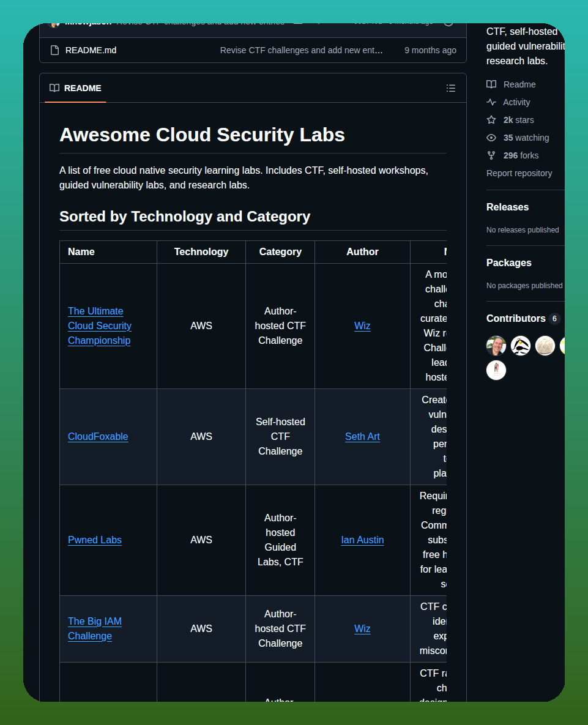Click the star icon beside 2k stars
588x725 pixels.
[491, 120]
